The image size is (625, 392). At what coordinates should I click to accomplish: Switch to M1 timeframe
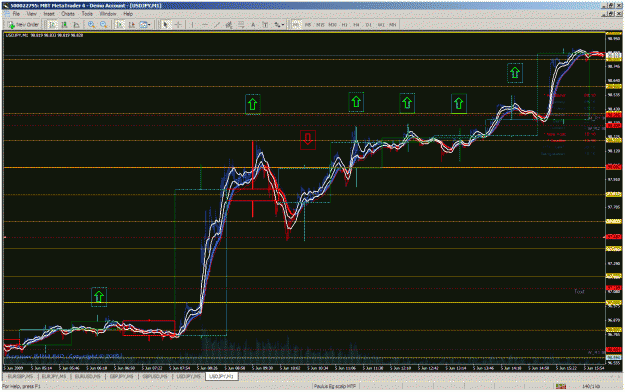click(x=295, y=25)
